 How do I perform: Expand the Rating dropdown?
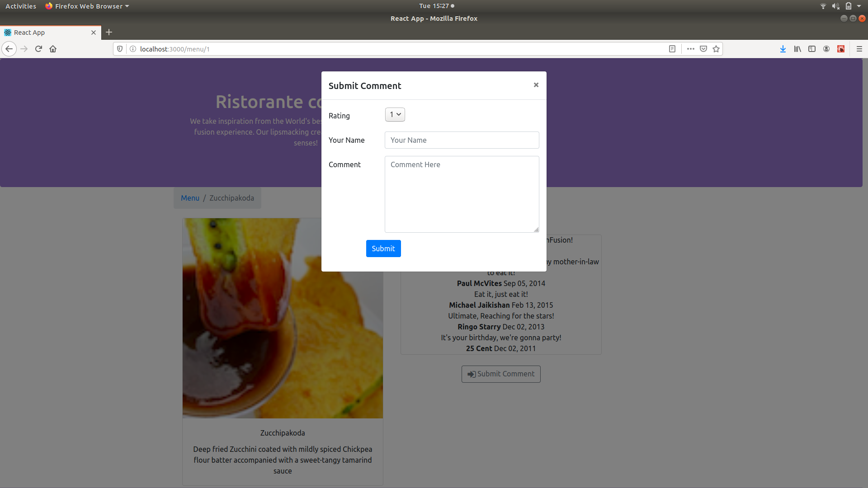395,115
